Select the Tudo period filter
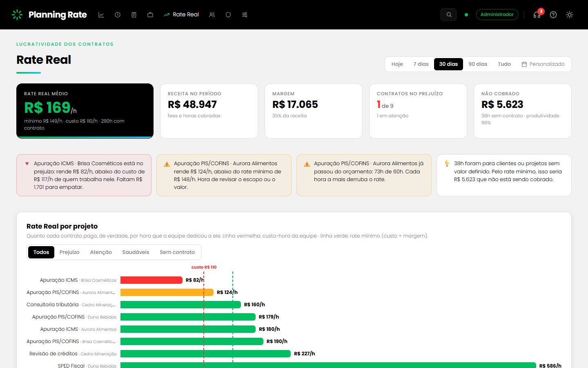Screen dimensions: 588x368 tap(504, 64)
